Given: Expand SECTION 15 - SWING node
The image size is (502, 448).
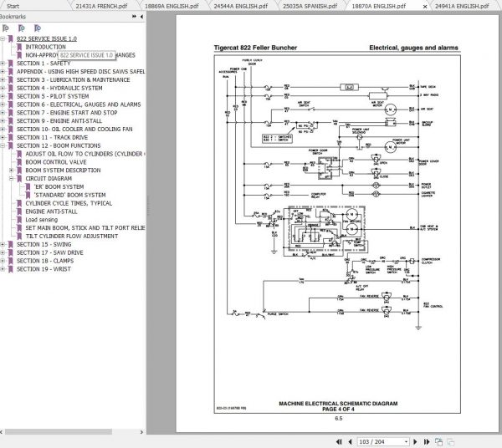Looking at the screenshot, I should click(x=3, y=244).
